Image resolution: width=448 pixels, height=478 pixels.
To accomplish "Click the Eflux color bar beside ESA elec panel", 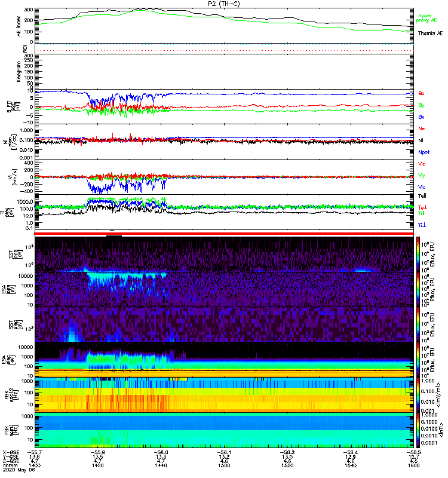I will [x=418, y=360].
